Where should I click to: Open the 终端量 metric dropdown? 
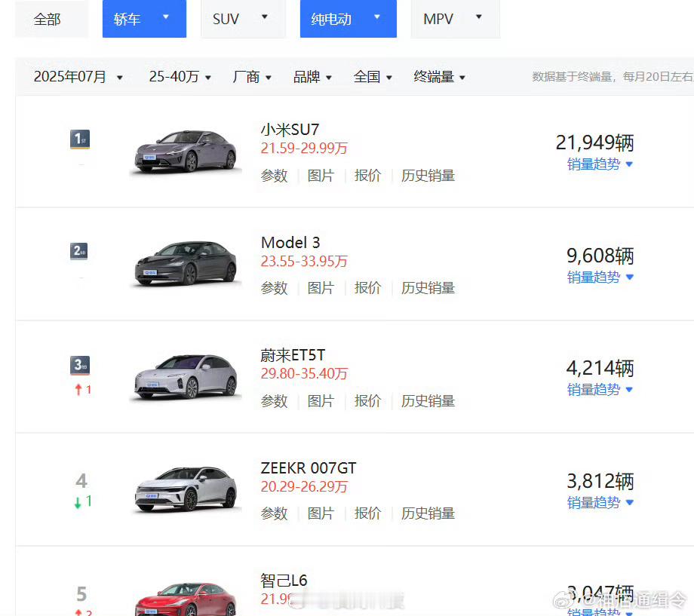(x=439, y=77)
